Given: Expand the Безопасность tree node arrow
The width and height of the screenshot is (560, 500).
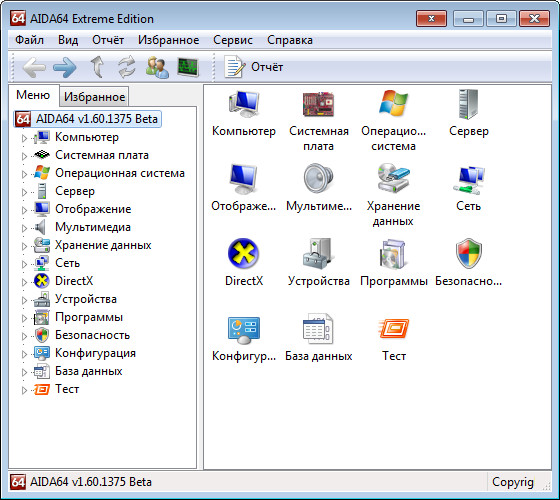Looking at the screenshot, I should pos(24,336).
